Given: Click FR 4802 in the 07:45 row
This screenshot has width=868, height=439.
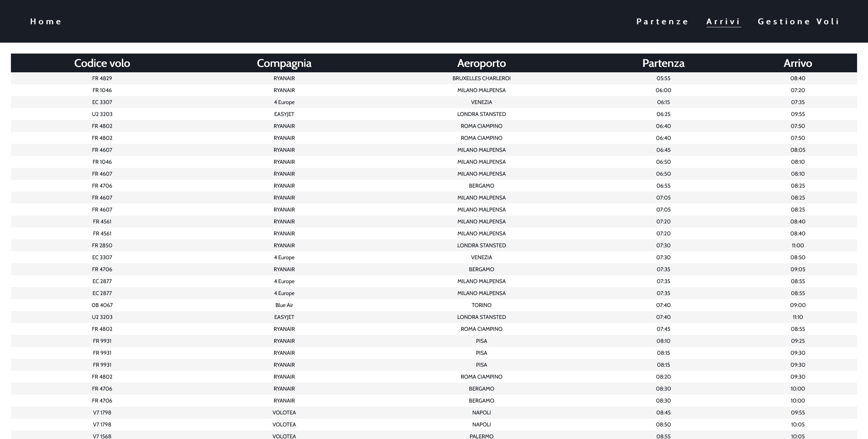Looking at the screenshot, I should click(x=102, y=329).
